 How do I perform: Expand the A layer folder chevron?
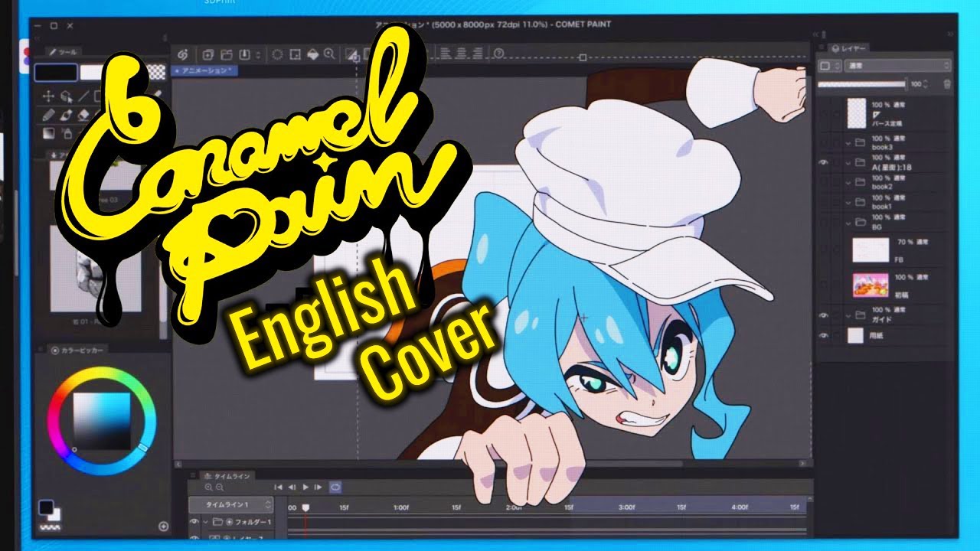coord(848,163)
